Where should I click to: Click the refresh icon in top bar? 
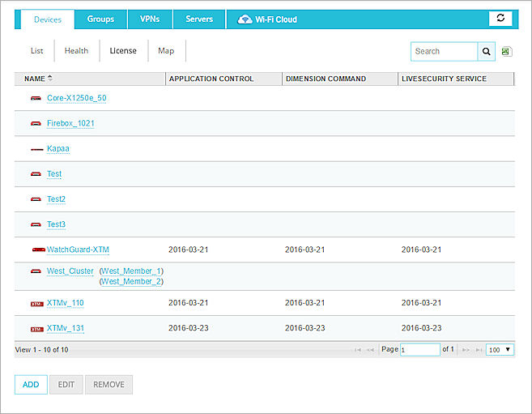click(500, 19)
